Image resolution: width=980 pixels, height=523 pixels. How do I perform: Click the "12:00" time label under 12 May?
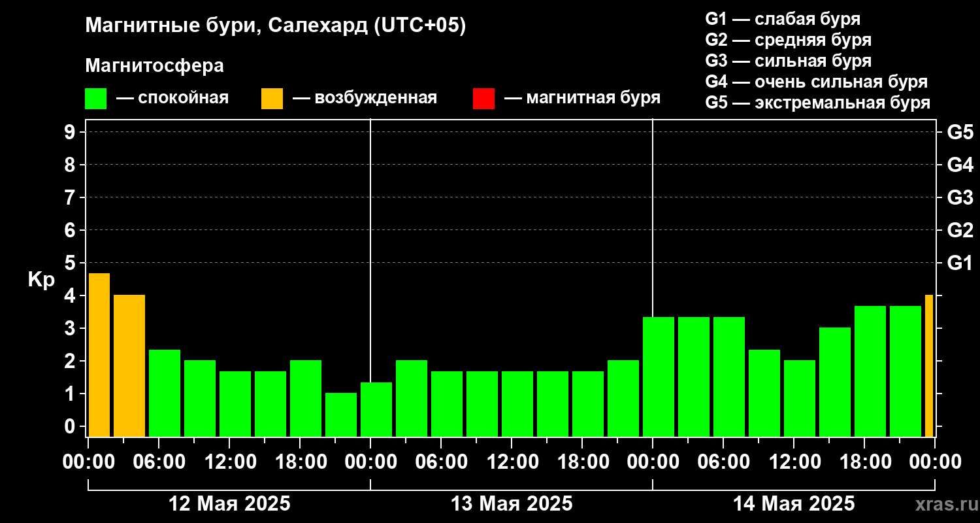[229, 462]
